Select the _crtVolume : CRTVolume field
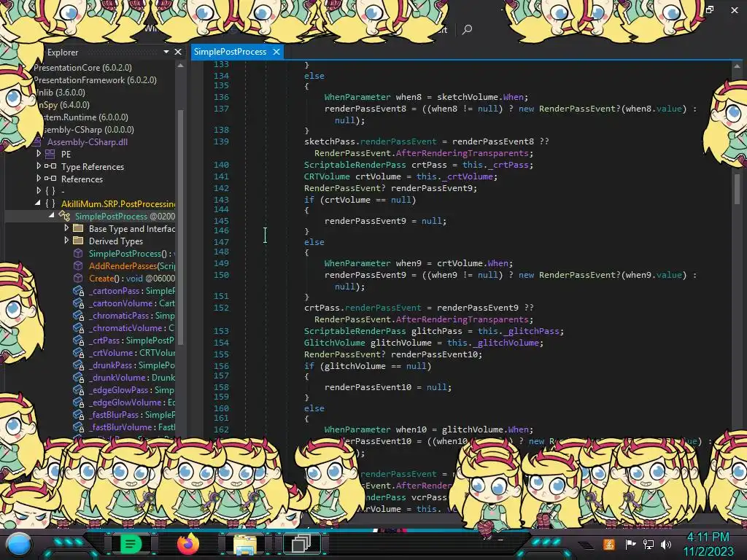Viewport: 747px width, 560px height. (x=132, y=352)
